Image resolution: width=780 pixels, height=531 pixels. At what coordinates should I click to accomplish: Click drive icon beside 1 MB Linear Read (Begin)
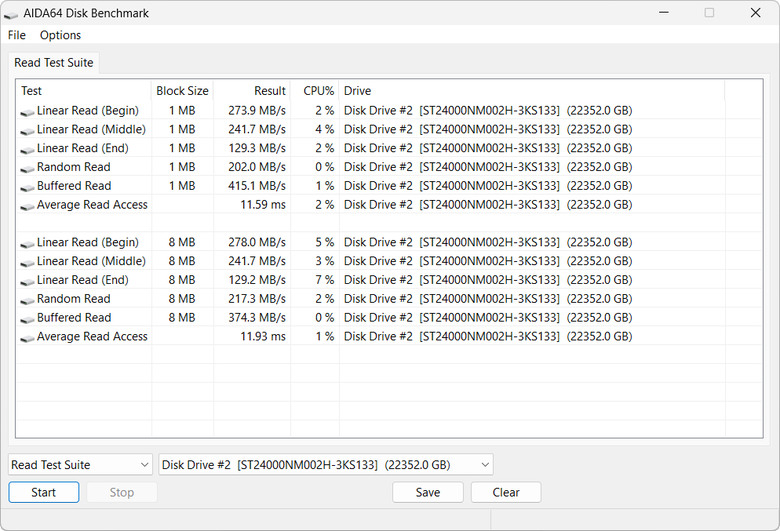click(x=27, y=112)
